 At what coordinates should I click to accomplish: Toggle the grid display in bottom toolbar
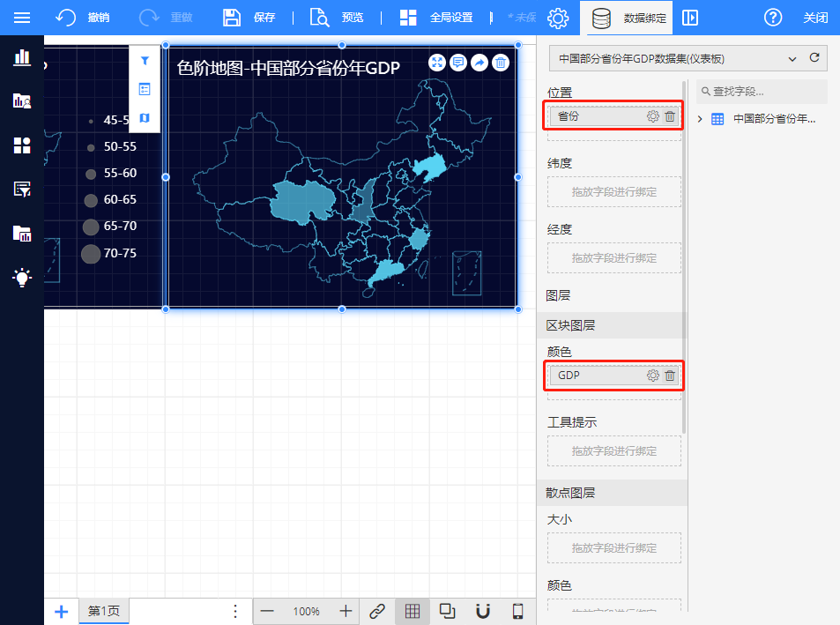tap(412, 611)
